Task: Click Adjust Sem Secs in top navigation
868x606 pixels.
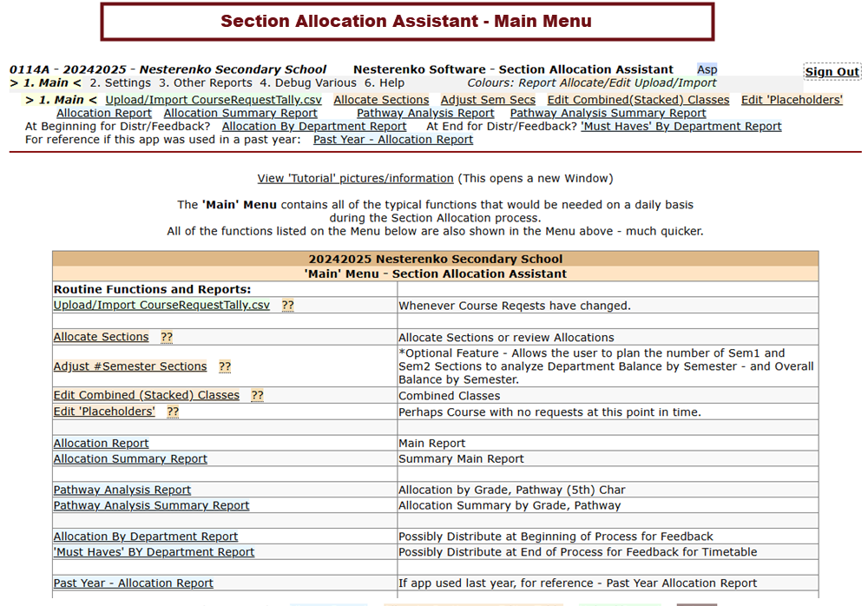Action: pyautogui.click(x=488, y=100)
